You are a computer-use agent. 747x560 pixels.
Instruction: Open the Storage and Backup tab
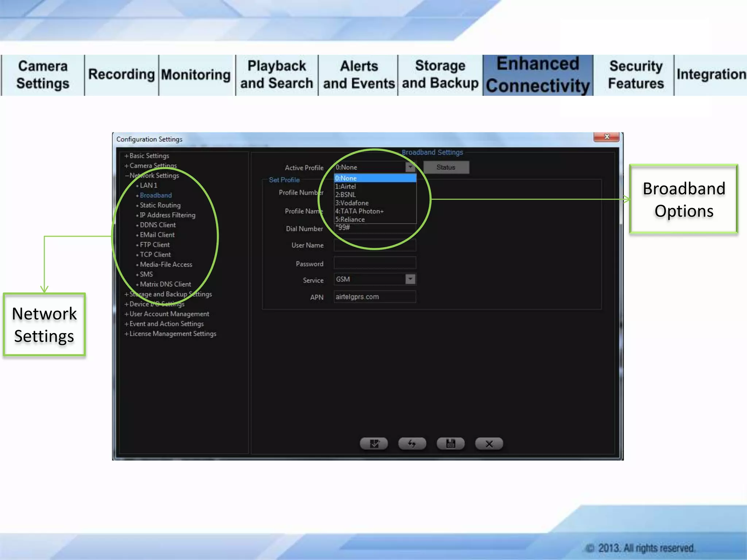click(x=440, y=75)
